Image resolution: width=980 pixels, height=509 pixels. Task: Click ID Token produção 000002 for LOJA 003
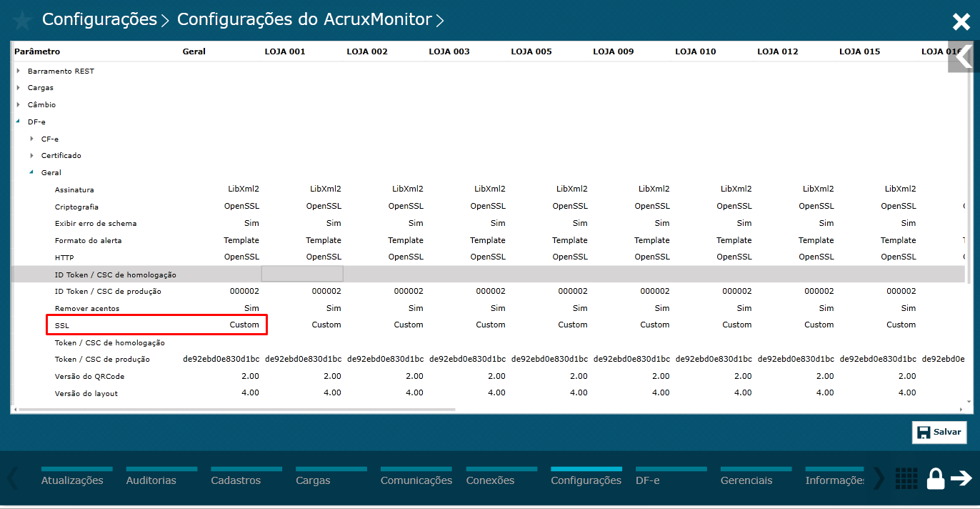click(491, 292)
